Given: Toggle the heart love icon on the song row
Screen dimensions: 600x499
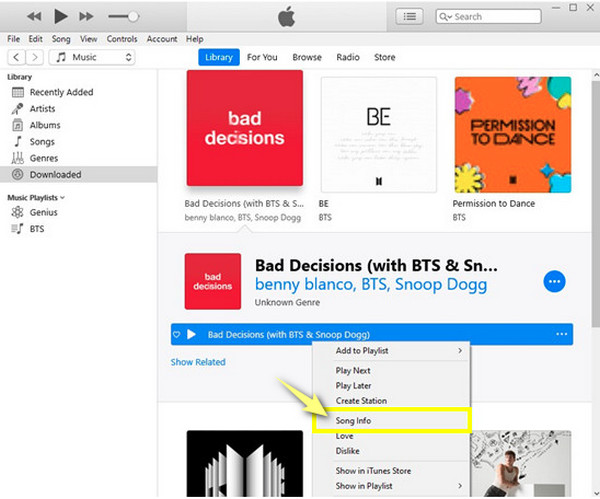Looking at the screenshot, I should (x=176, y=334).
